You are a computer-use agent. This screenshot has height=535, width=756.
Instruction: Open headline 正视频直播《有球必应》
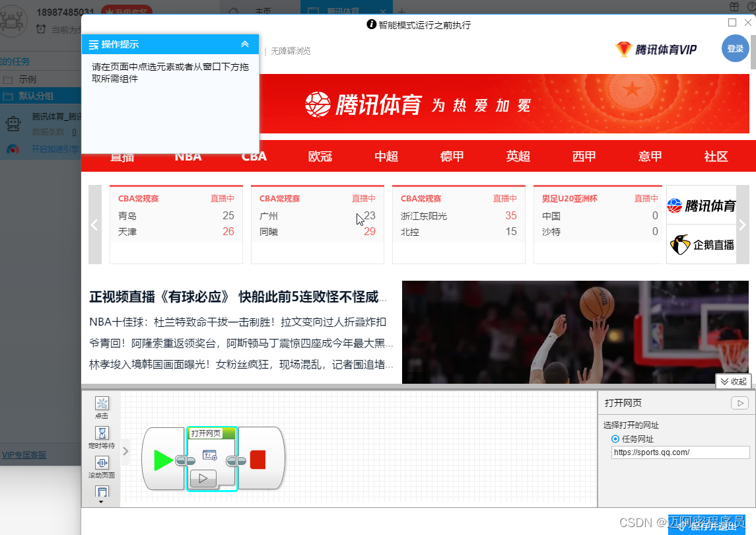(238, 297)
